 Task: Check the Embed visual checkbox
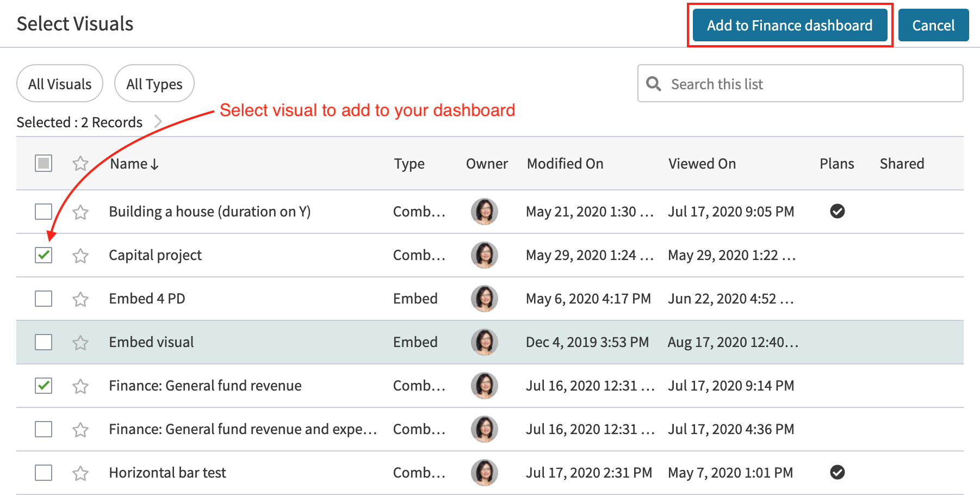tap(44, 342)
